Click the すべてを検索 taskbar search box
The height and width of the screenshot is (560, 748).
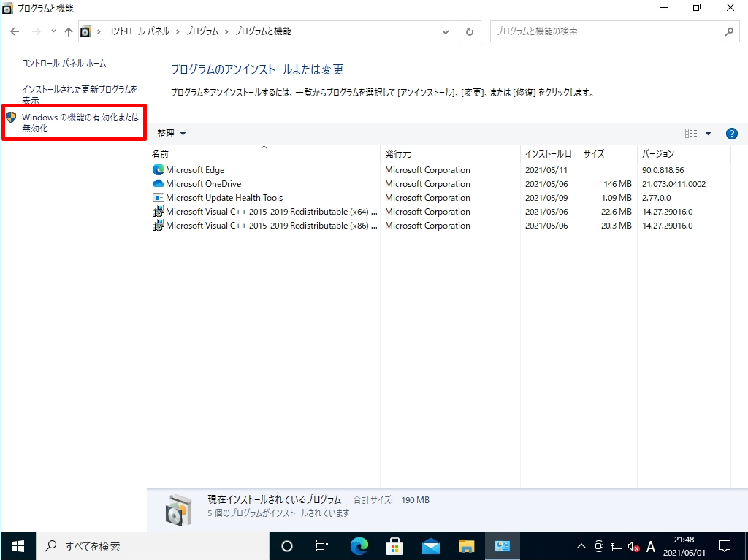click(x=153, y=545)
